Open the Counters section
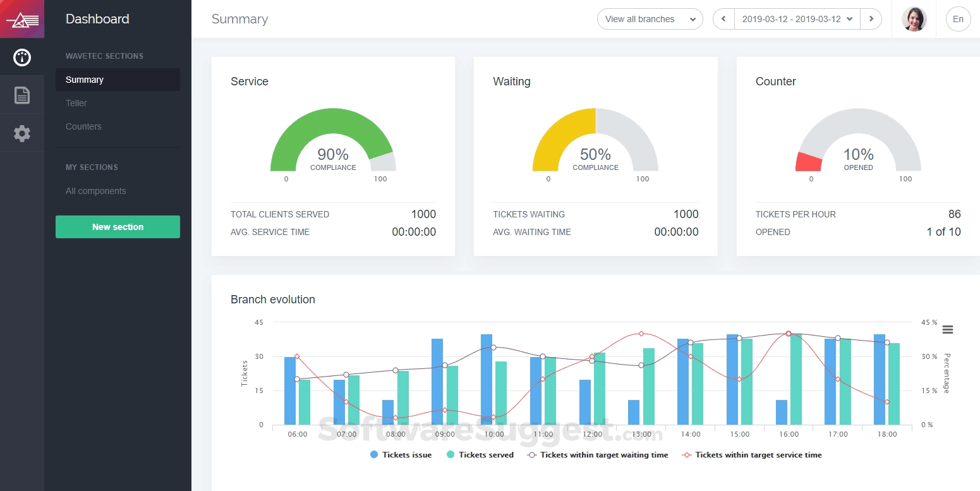 pos(83,126)
